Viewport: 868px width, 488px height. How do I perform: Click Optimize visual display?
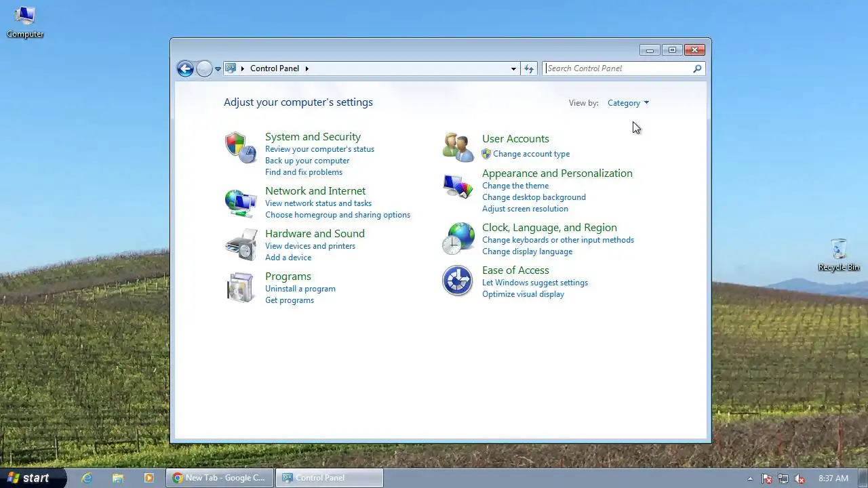(523, 294)
